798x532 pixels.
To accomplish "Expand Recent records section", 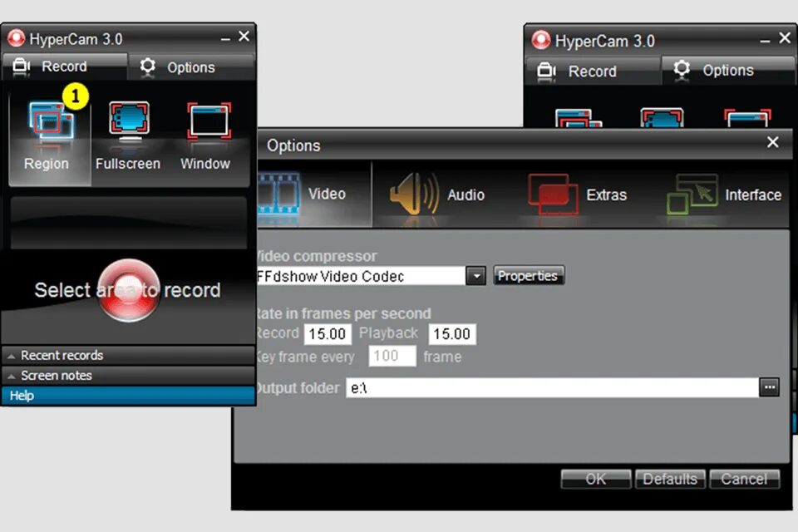I will click(128, 355).
